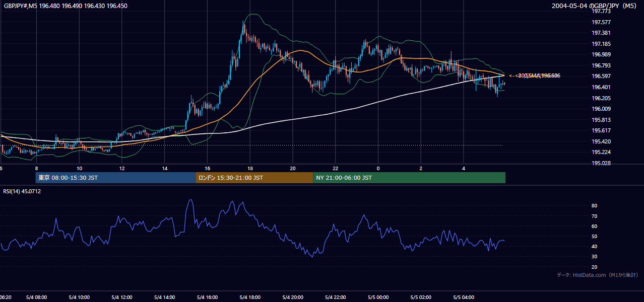This screenshot has width=644, height=302.
Task: Click price axis value 196.597
Action: click(601, 76)
